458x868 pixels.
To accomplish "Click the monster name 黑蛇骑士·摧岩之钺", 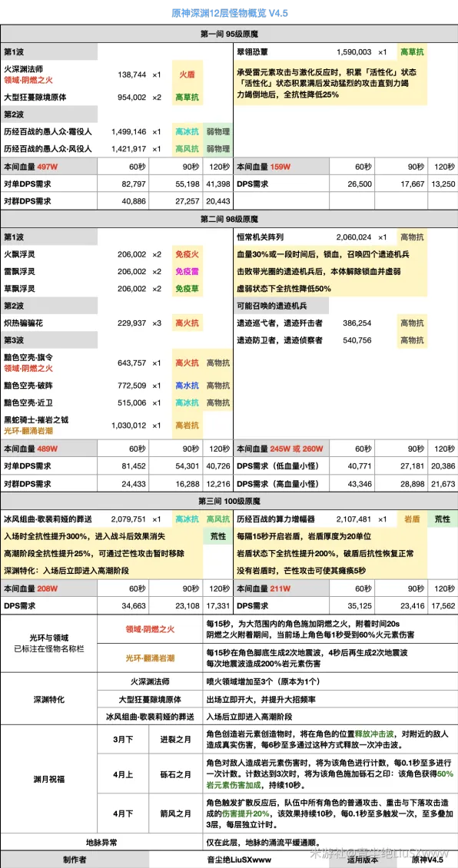I will 37,419.
